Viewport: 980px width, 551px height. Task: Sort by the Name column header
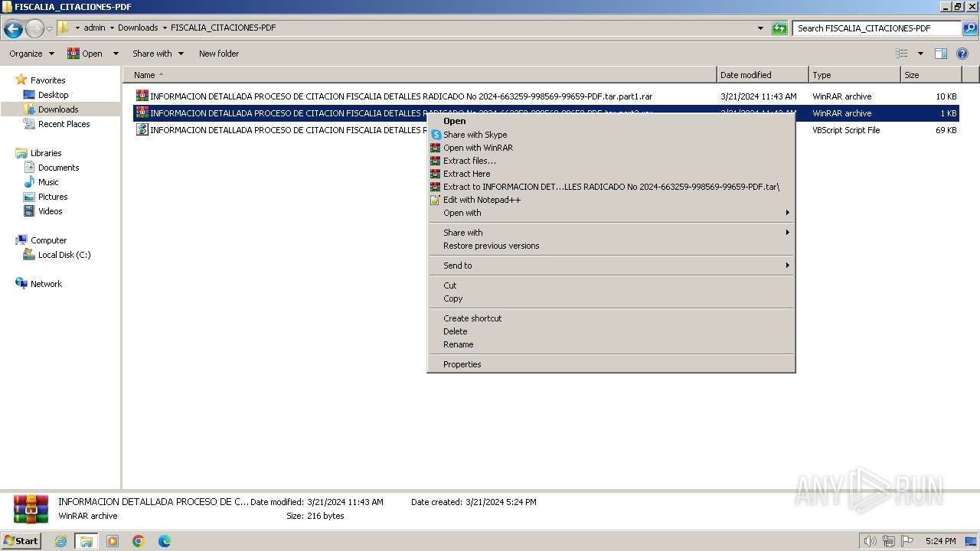pos(420,75)
